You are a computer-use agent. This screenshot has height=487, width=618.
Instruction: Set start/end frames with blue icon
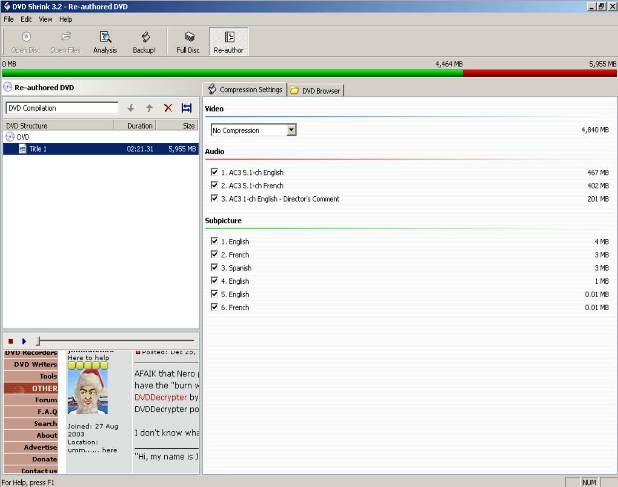click(x=186, y=108)
